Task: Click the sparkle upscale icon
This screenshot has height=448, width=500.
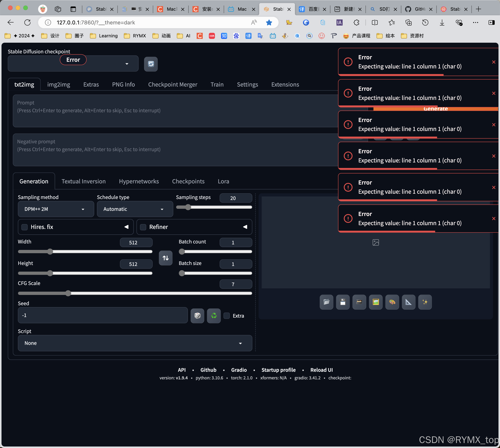Action: point(425,302)
